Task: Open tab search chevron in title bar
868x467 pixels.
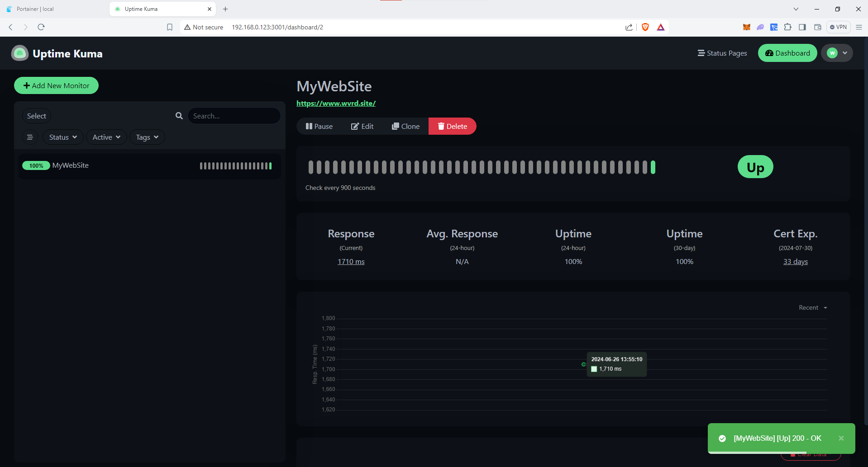Action: click(x=796, y=9)
